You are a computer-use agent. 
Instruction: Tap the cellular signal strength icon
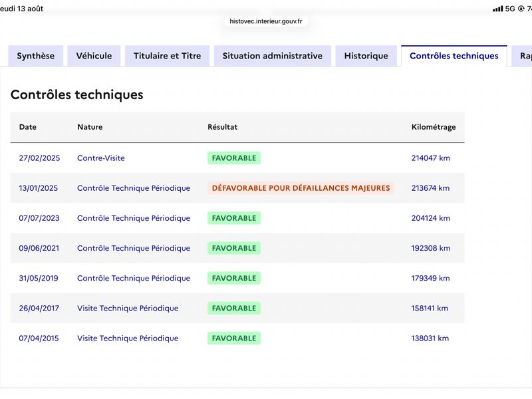point(497,9)
